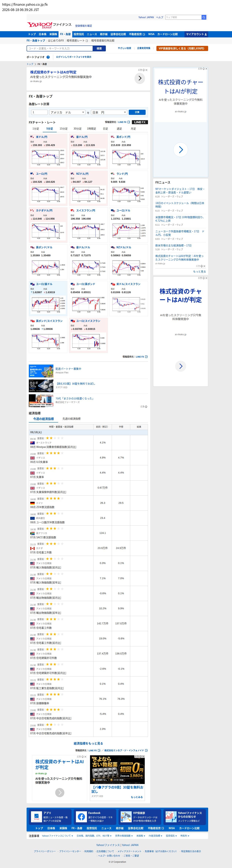Click the portfolio help question mark icon
This screenshot has width=232, height=868.
[48, 57]
